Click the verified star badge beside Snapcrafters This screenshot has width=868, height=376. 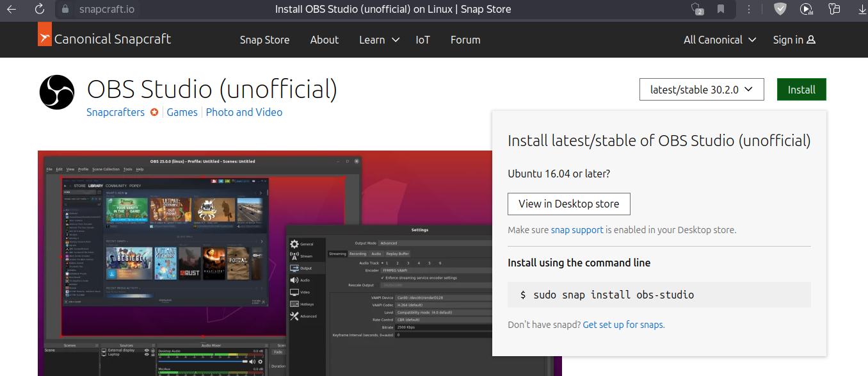click(x=154, y=112)
